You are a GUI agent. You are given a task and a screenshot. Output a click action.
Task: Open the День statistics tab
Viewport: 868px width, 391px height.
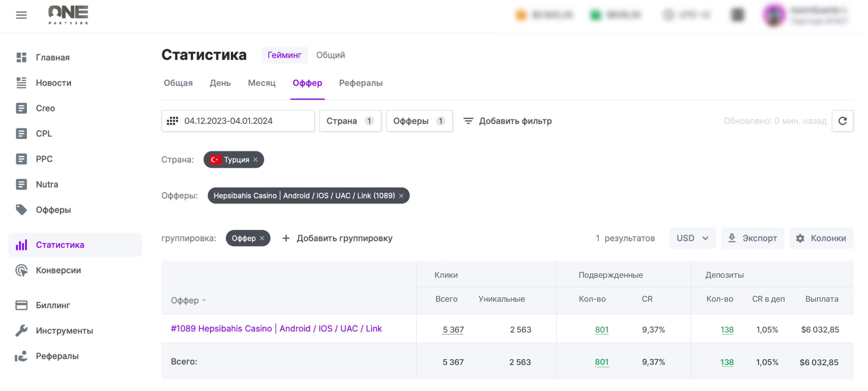tap(220, 83)
